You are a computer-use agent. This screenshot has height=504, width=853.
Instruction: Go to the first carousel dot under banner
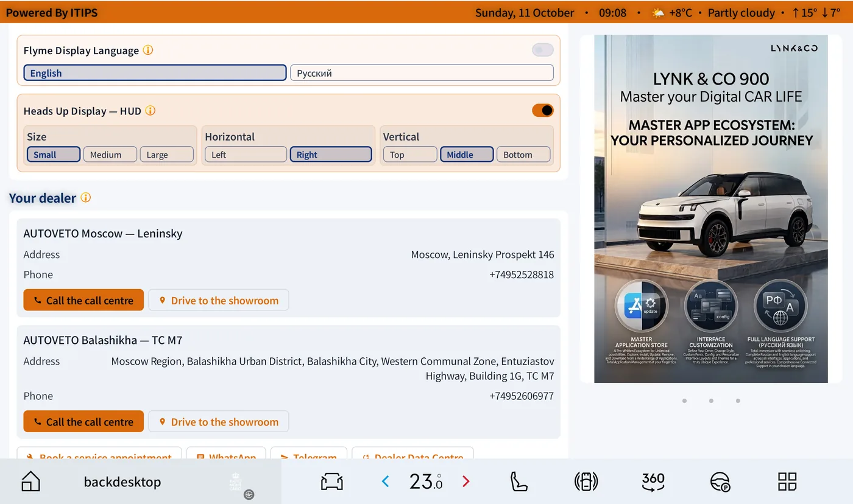point(684,401)
